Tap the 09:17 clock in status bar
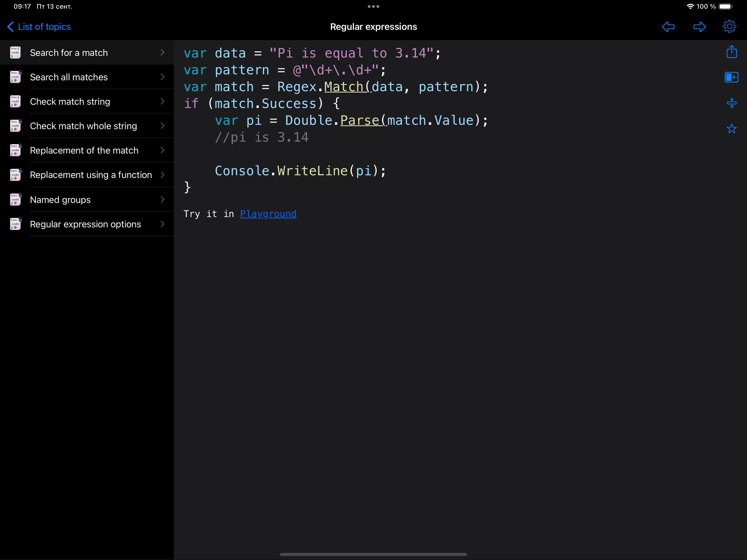This screenshot has height=560, width=747. click(x=22, y=7)
